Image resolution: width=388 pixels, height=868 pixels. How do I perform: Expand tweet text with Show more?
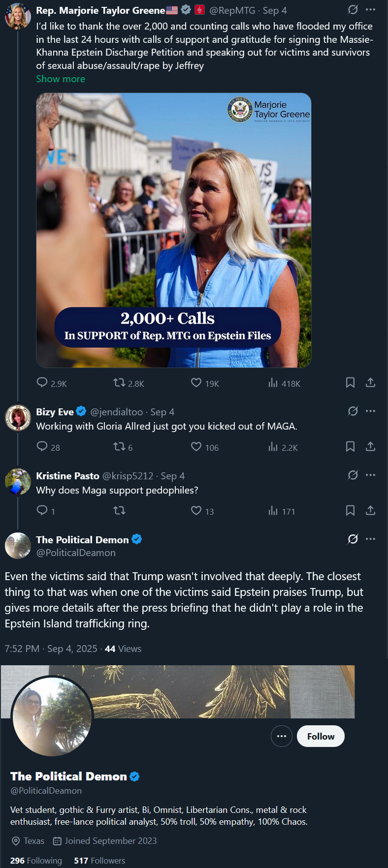61,79
